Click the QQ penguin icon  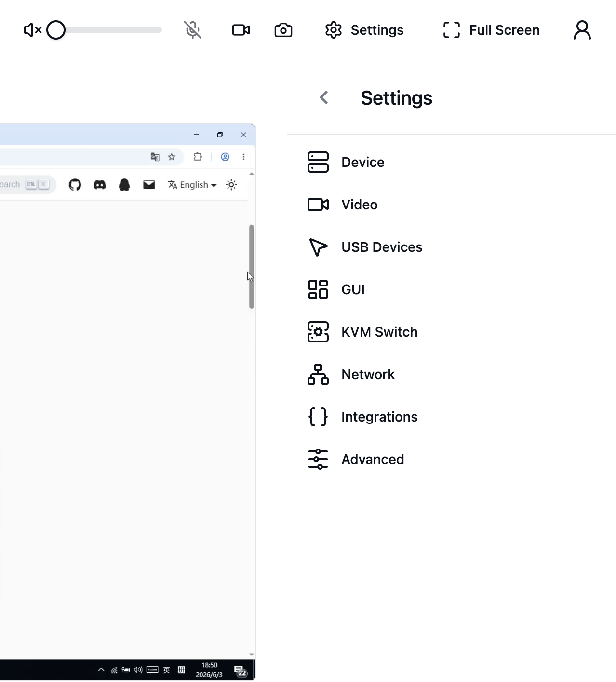point(124,185)
